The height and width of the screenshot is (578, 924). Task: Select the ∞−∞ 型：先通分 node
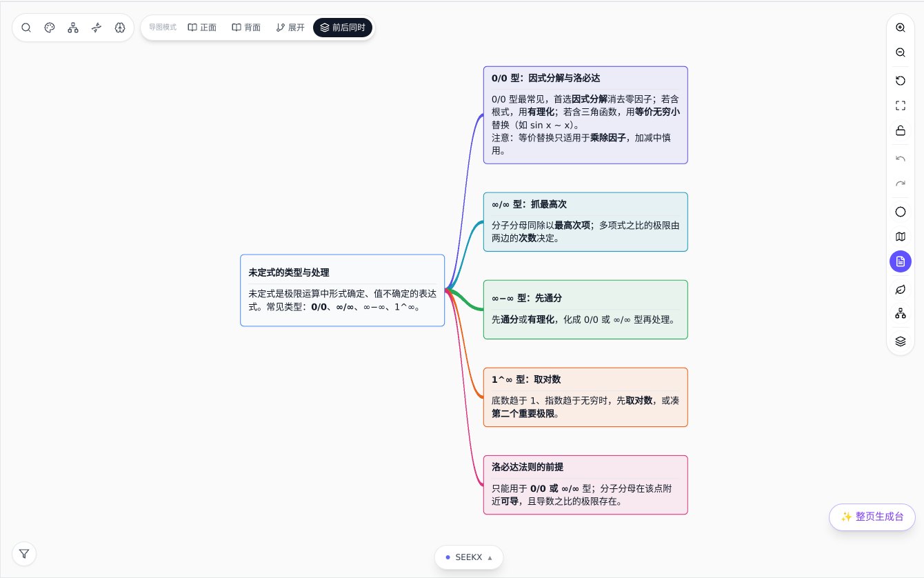click(585, 310)
